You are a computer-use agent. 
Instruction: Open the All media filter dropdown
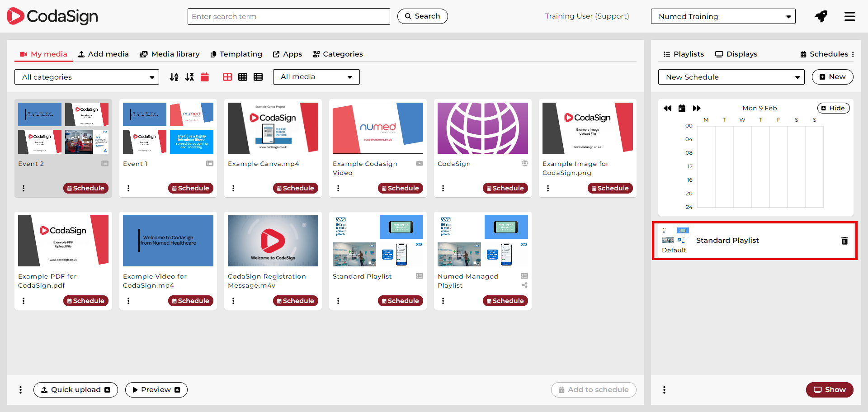click(x=316, y=77)
